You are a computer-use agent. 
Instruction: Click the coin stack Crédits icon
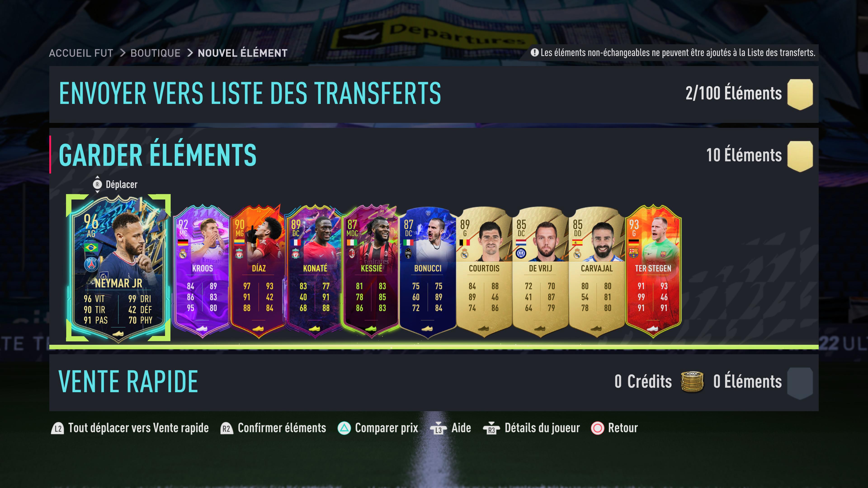pyautogui.click(x=692, y=382)
